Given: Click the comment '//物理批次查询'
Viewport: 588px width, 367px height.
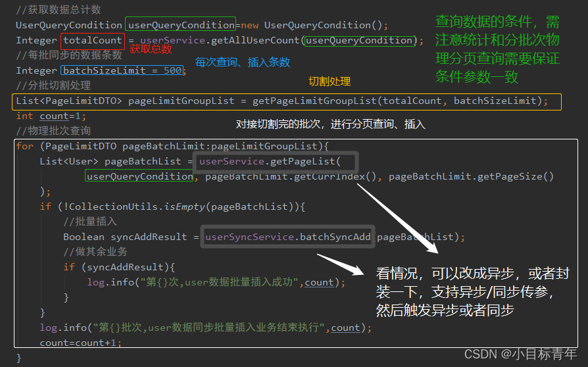Looking at the screenshot, I should [53, 131].
